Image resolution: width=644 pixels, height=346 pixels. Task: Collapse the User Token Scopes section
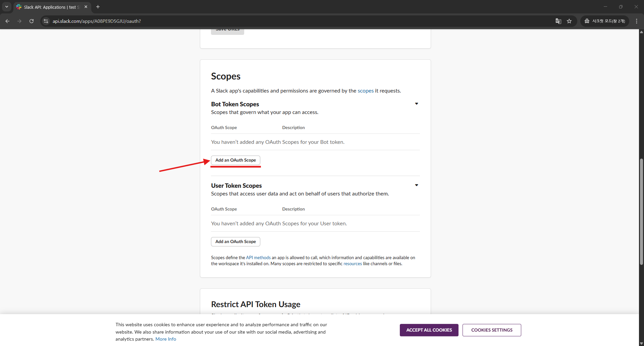pyautogui.click(x=417, y=185)
